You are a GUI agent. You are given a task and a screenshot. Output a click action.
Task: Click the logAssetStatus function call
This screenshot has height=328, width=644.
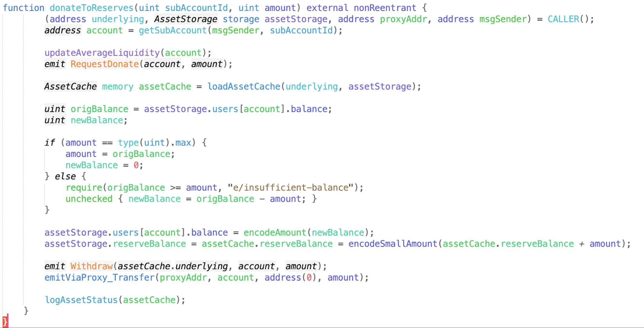[81, 300]
